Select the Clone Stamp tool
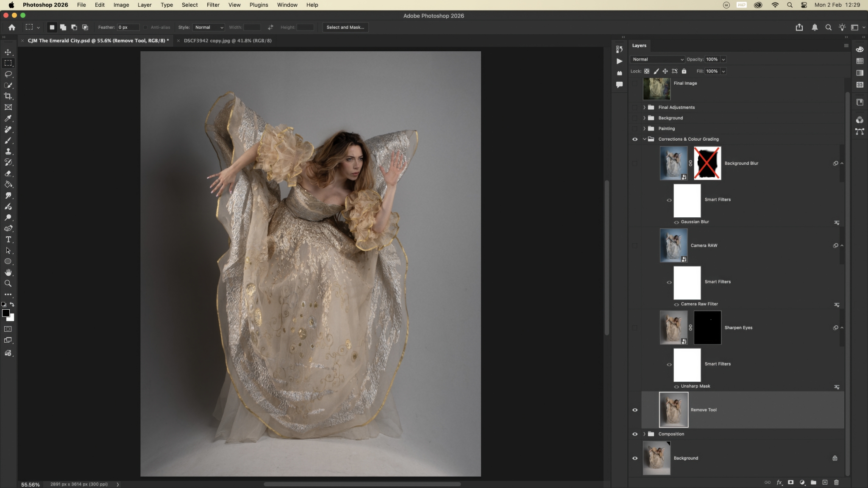 (x=8, y=151)
